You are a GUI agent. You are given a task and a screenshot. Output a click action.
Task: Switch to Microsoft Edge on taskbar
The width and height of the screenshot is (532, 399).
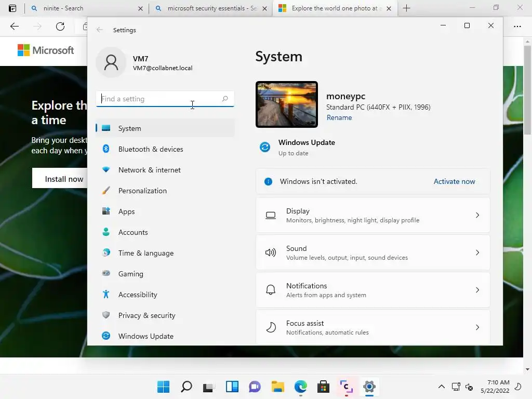(x=301, y=387)
